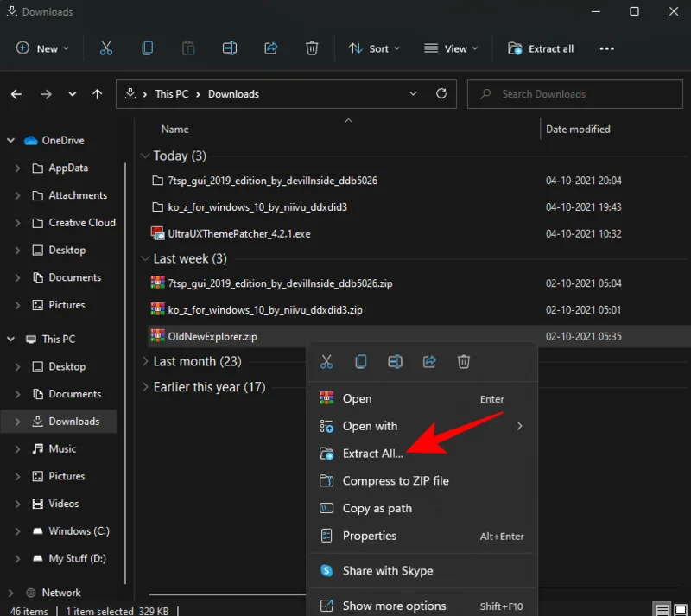The width and height of the screenshot is (691, 616).
Task: Go back using the navigation arrow
Action: click(x=16, y=94)
